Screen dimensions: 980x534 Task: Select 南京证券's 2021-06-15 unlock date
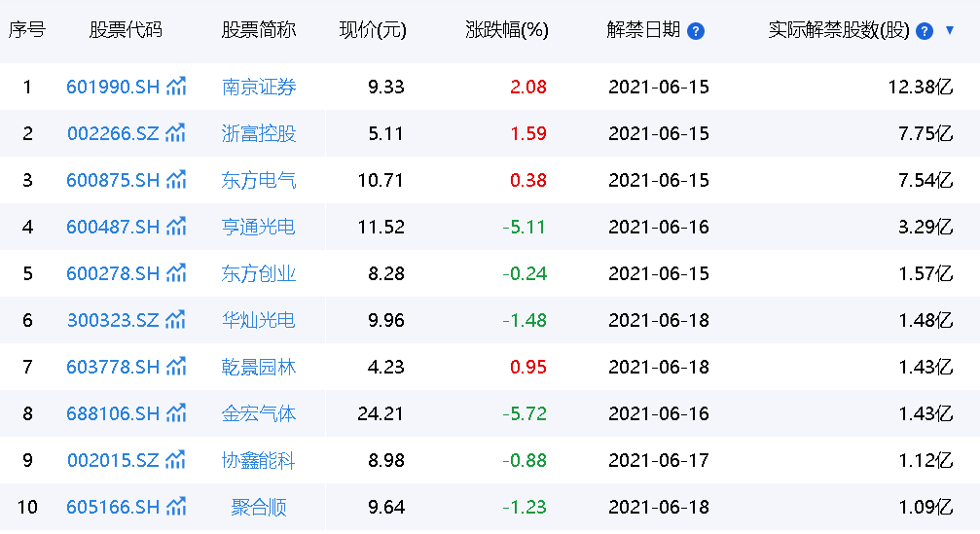(x=659, y=87)
